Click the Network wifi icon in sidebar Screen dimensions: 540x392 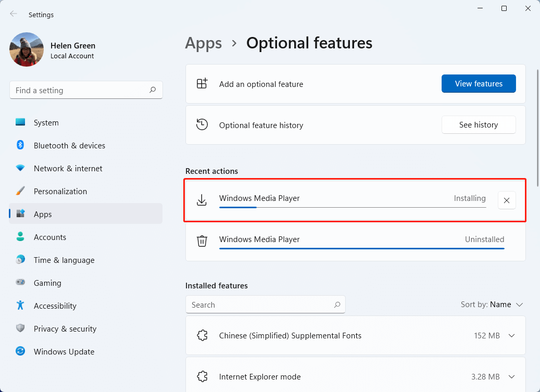tap(20, 168)
